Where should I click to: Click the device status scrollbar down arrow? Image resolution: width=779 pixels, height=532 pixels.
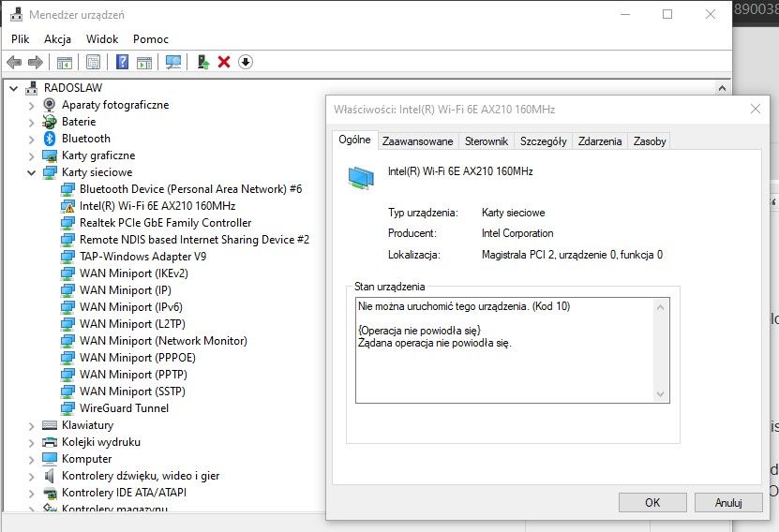click(x=660, y=394)
